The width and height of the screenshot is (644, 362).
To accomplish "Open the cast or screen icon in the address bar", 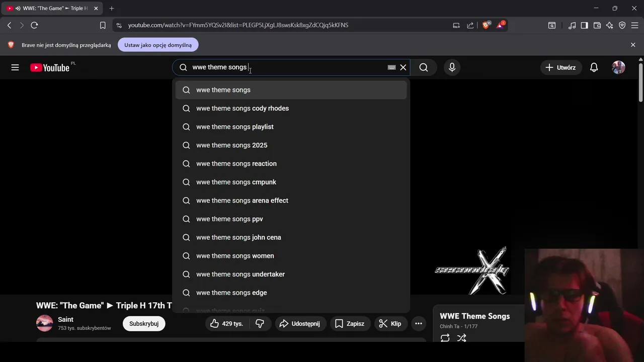I will pyautogui.click(x=456, y=25).
